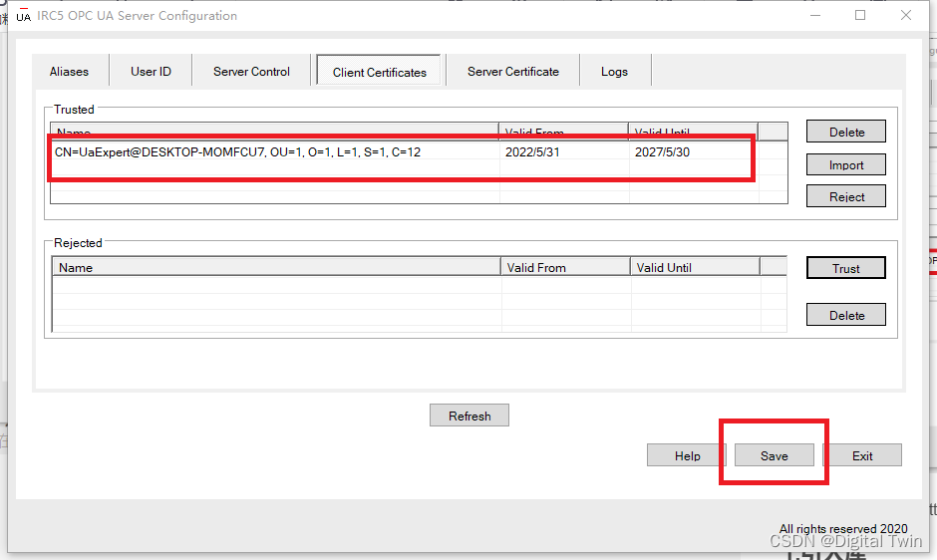The height and width of the screenshot is (560, 937).
Task: Exit the configuration tool
Action: tap(861, 455)
